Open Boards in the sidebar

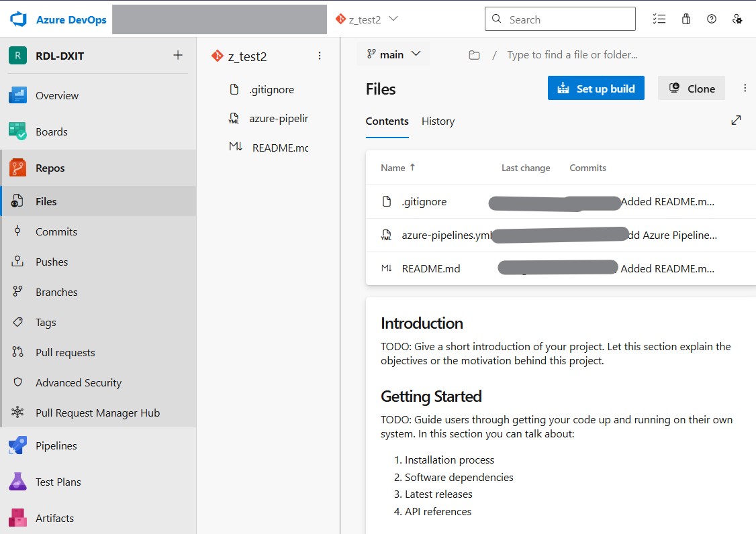point(98,131)
